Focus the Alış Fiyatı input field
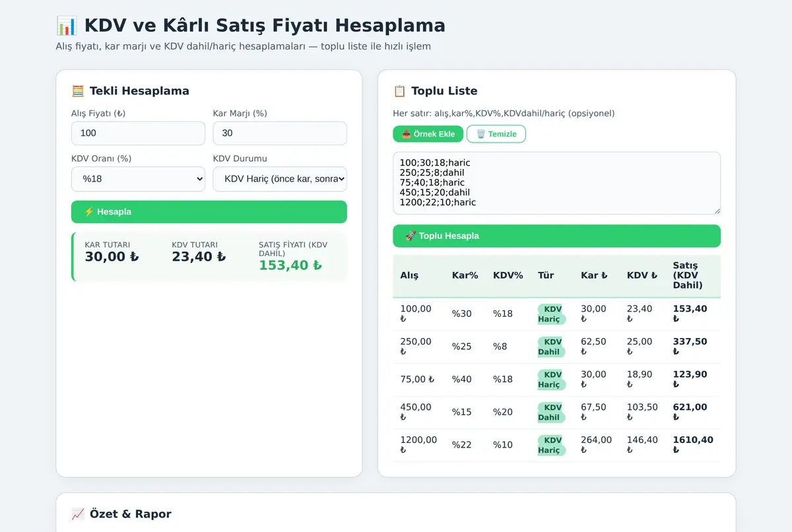Screen dimensions: 792x532 (x=138, y=133)
